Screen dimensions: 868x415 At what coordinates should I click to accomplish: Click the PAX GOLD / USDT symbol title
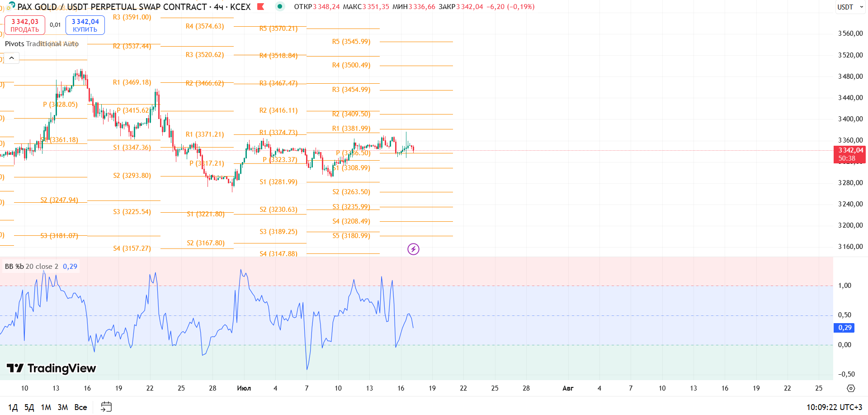[134, 7]
